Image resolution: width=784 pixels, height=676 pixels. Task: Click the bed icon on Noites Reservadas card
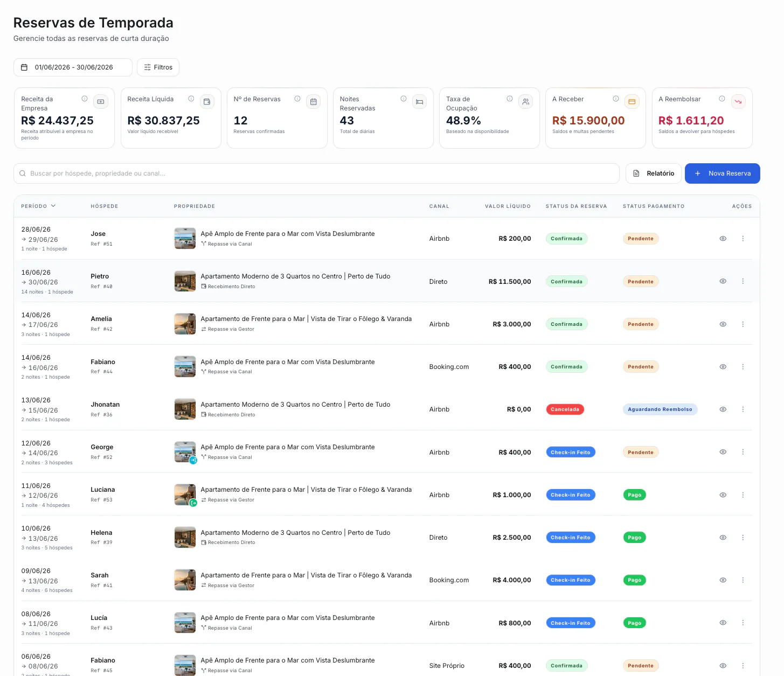420,101
